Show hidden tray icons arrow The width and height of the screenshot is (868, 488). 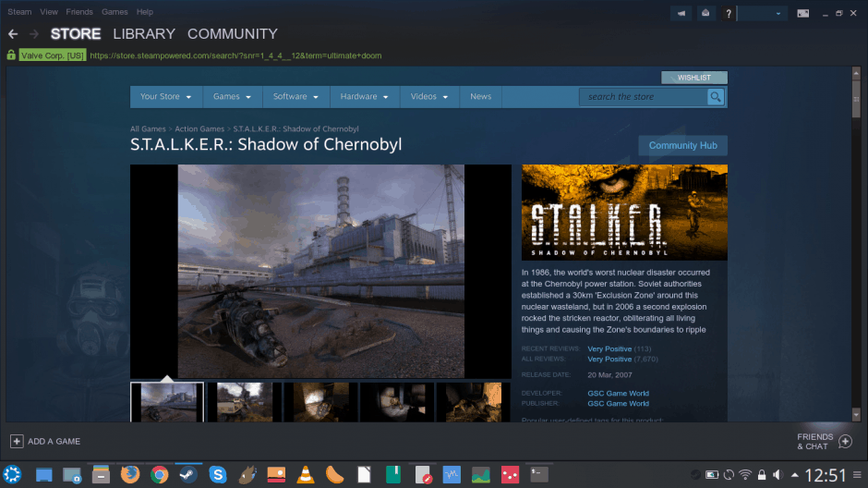[795, 475]
